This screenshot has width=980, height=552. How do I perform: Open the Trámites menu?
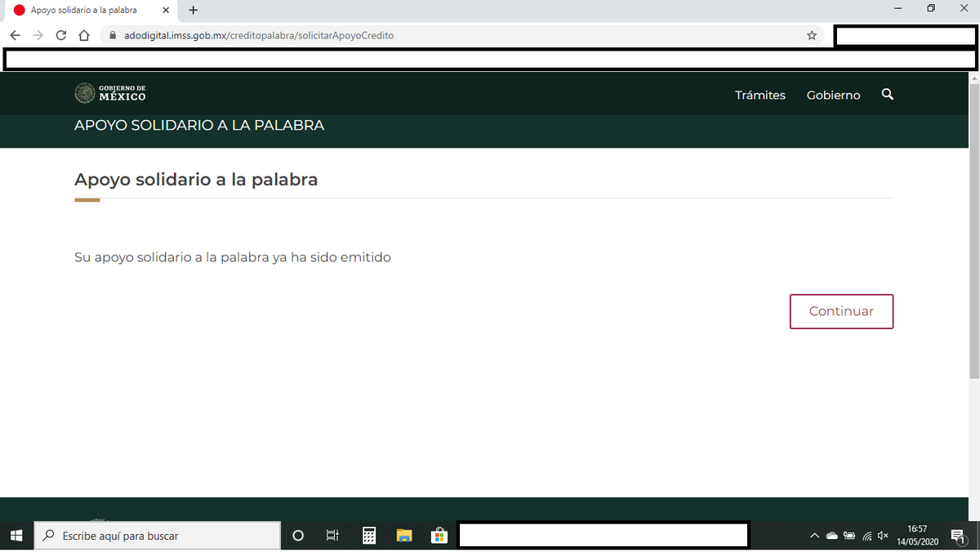tap(760, 96)
